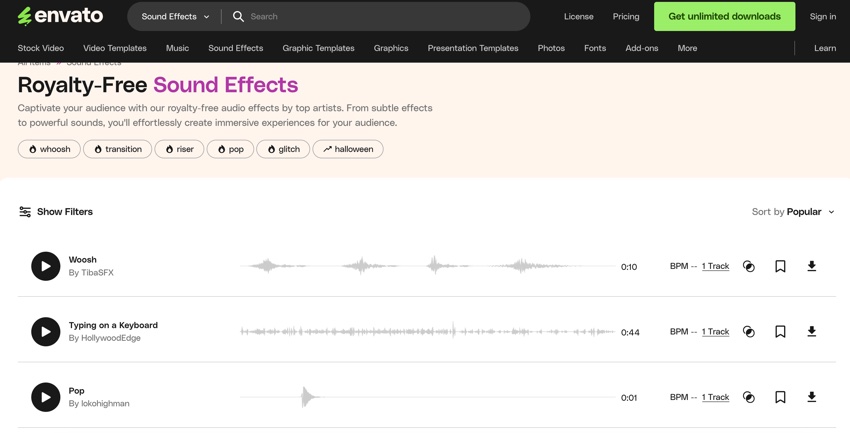Bookmark Typing on a Keyboard track
The width and height of the screenshot is (850, 433).
[x=780, y=332]
